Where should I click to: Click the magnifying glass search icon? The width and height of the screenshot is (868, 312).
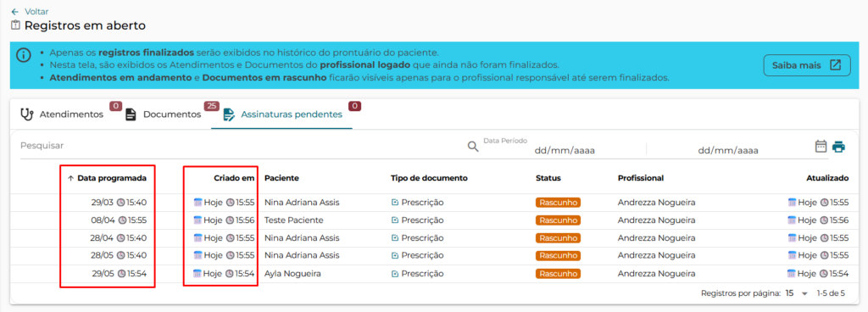[x=473, y=146]
